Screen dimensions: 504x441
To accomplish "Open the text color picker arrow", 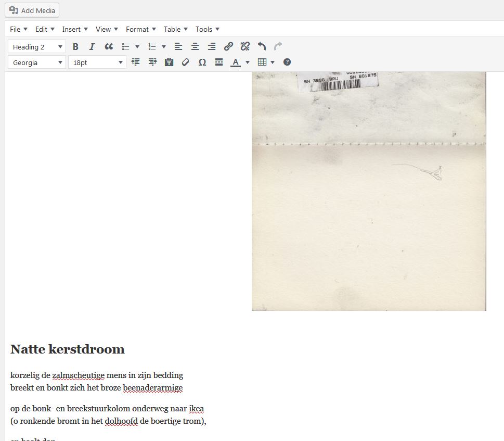I will (248, 62).
